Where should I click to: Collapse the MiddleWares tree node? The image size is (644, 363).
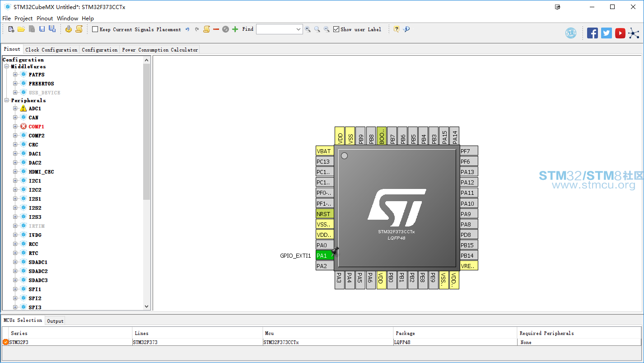7,66
